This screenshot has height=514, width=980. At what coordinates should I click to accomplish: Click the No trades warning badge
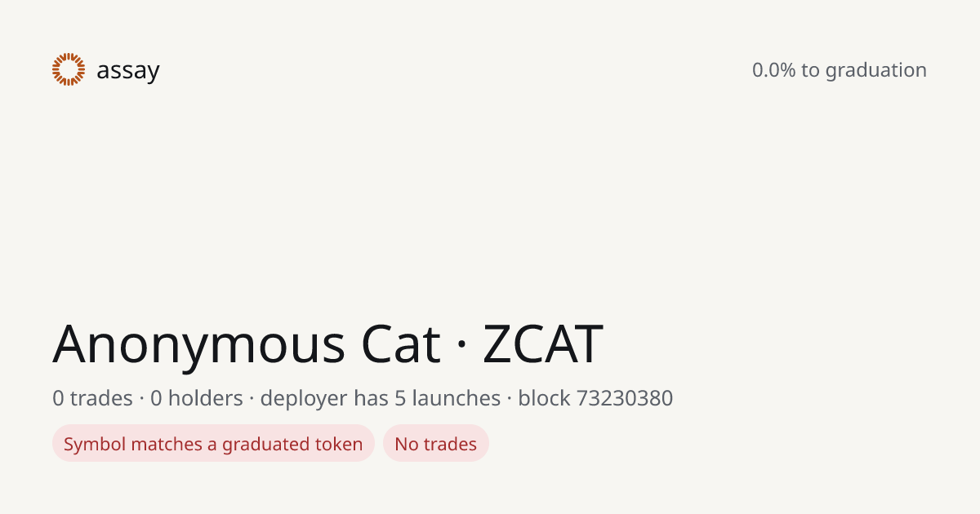coord(436,443)
